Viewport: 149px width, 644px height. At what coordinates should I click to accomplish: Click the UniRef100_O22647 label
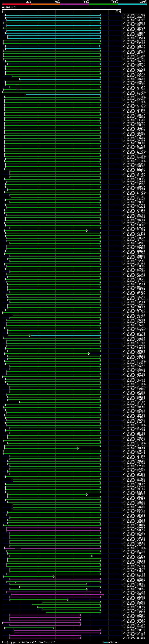tap(133, 66)
